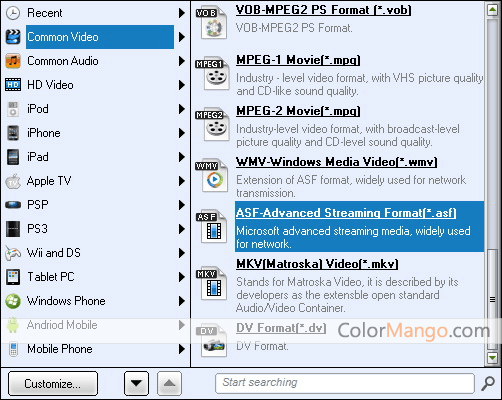Screen dimensions: 502x400
Task: Click the MKV file format icon
Action: pos(212,284)
